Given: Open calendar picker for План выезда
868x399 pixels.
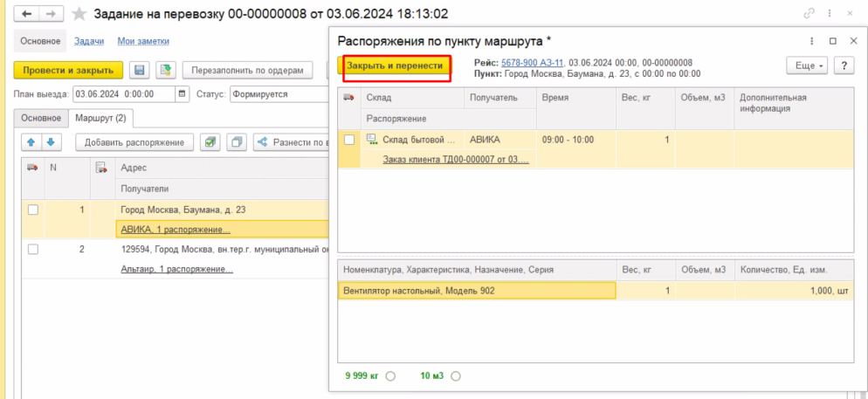Looking at the screenshot, I should [x=182, y=94].
